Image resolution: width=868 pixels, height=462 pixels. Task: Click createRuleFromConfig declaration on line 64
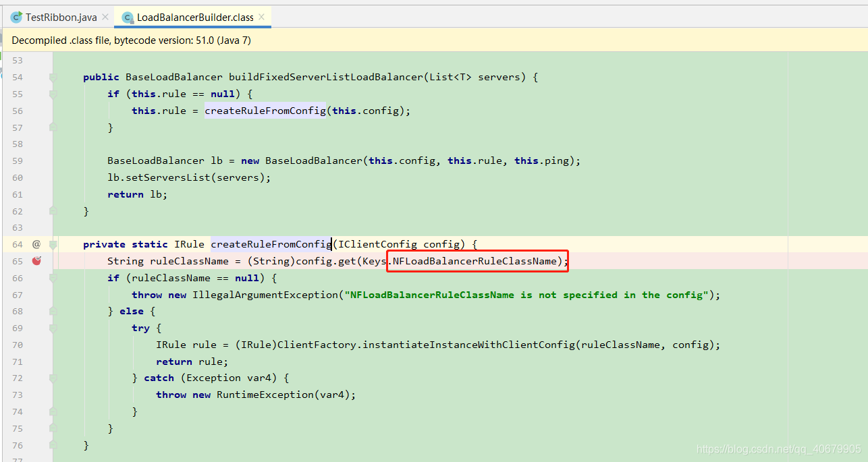(x=271, y=244)
